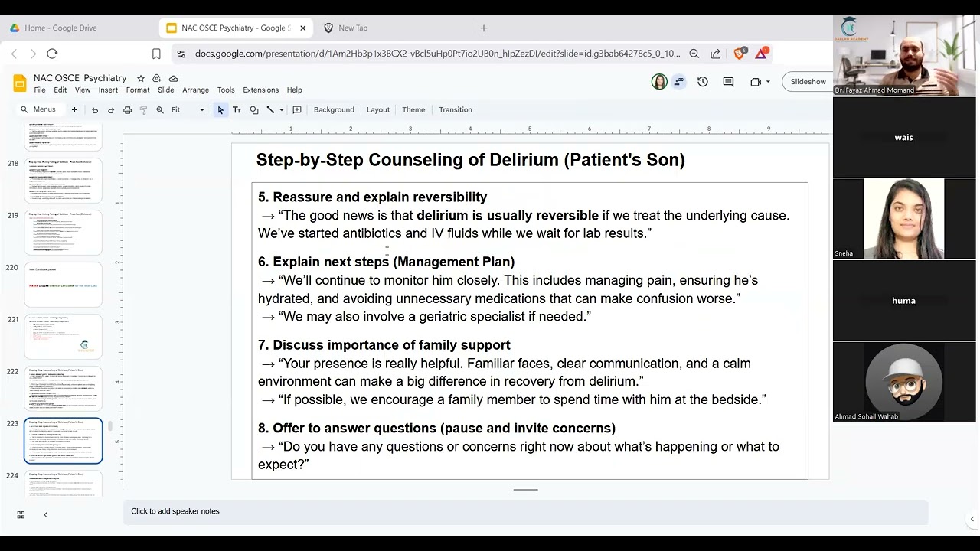
Task: View version history clock icon
Action: (703, 82)
